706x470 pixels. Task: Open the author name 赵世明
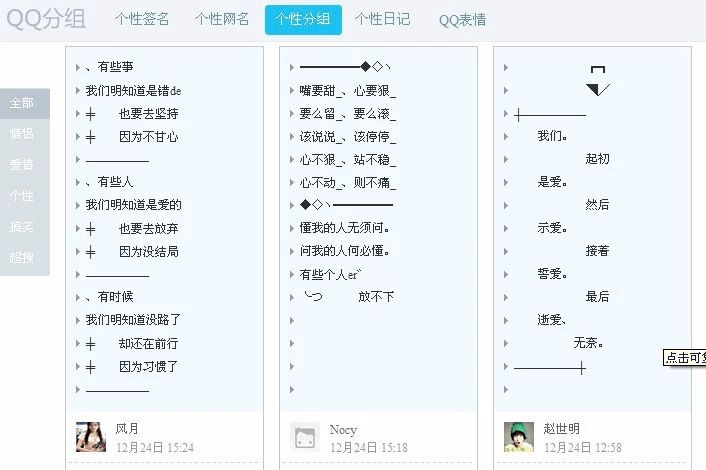tap(561, 429)
